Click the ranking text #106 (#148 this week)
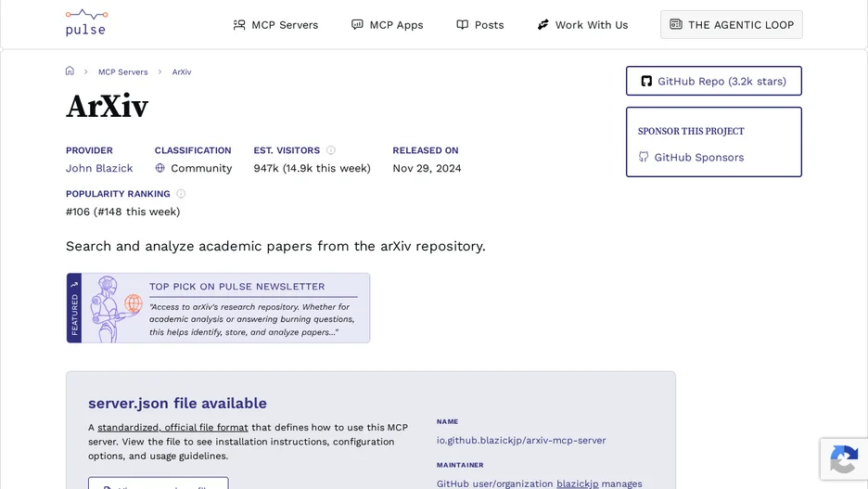 123,212
